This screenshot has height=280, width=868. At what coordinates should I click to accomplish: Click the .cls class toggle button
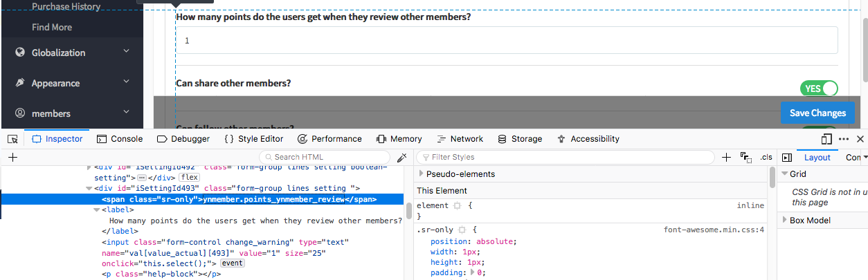pyautogui.click(x=766, y=157)
